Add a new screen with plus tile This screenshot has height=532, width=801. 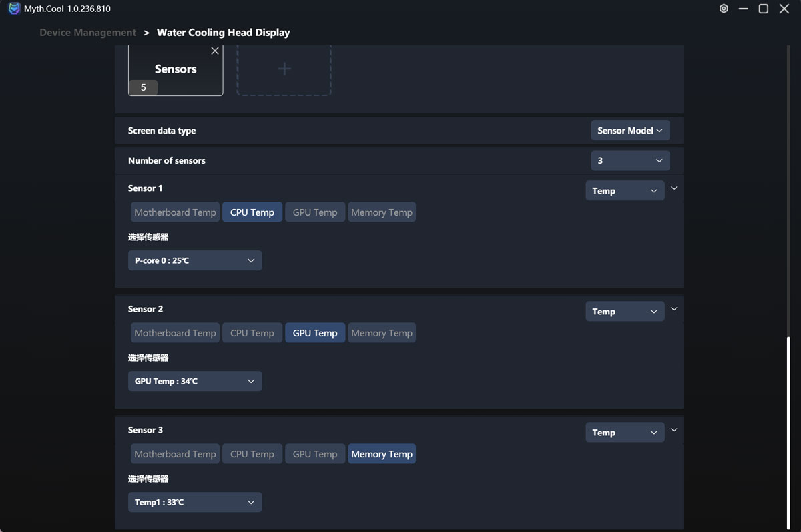[284, 69]
